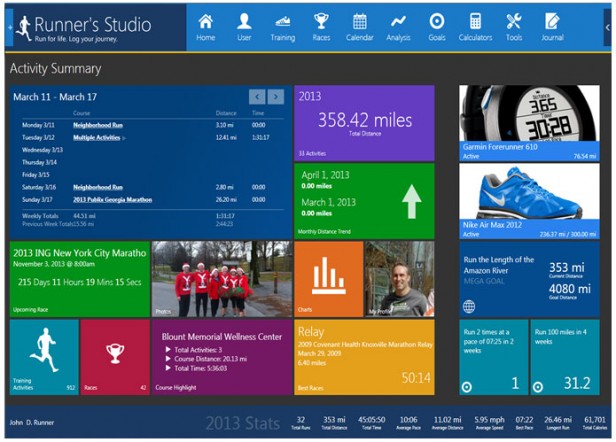Open 2013 Publix Georgia Marathon link
This screenshot has width=616, height=442.
click(x=113, y=199)
